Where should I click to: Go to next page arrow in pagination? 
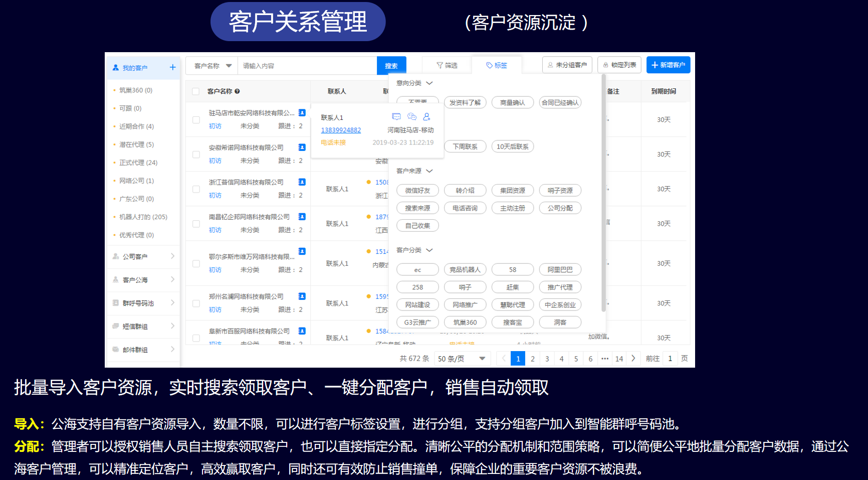click(x=633, y=358)
